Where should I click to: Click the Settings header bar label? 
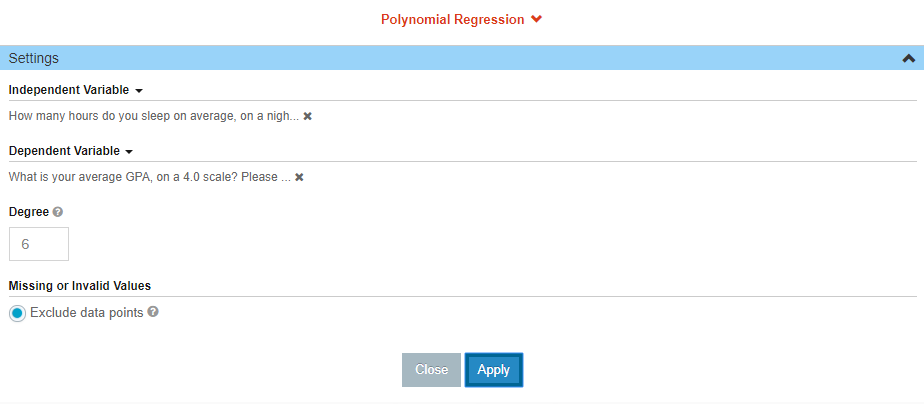(34, 58)
